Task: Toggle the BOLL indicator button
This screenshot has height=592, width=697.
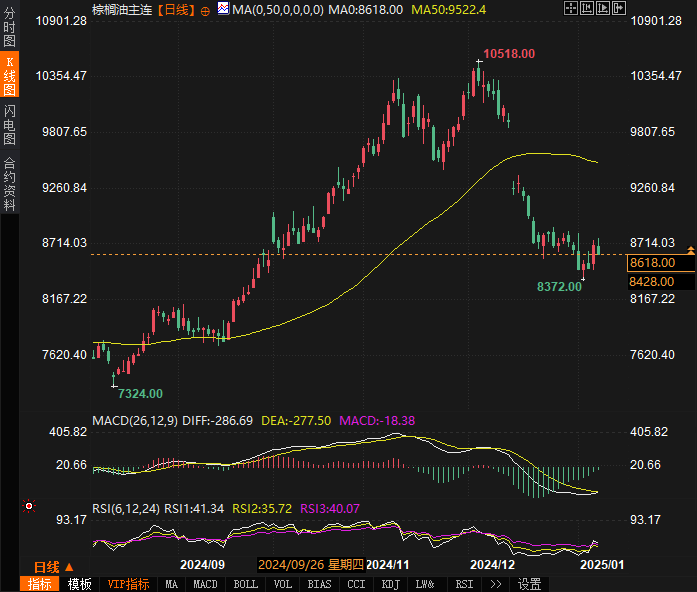Action: click(x=244, y=584)
